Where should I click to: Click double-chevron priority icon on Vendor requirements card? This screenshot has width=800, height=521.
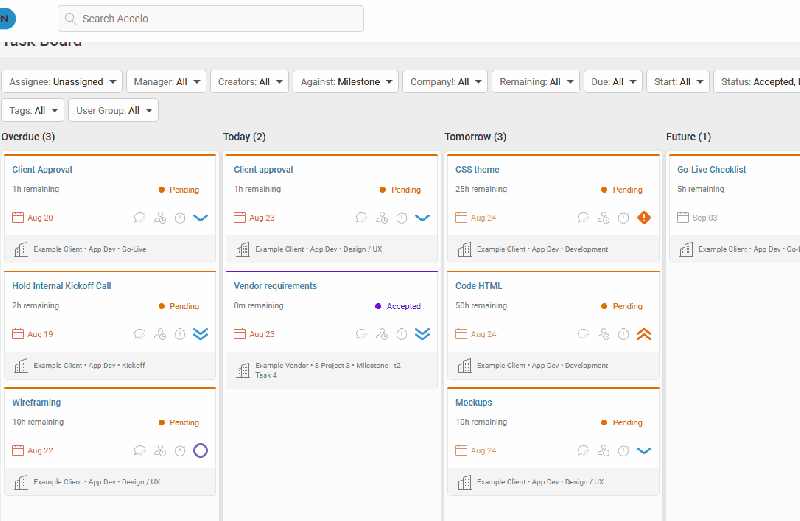click(x=422, y=334)
